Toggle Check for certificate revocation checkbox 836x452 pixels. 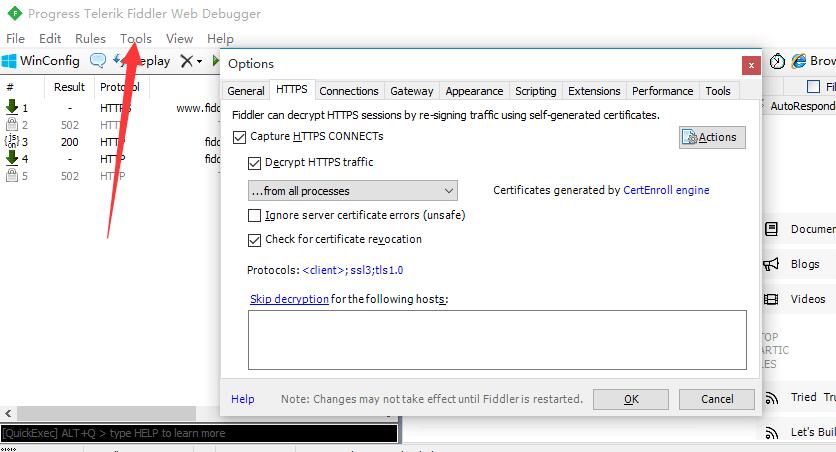click(x=254, y=240)
